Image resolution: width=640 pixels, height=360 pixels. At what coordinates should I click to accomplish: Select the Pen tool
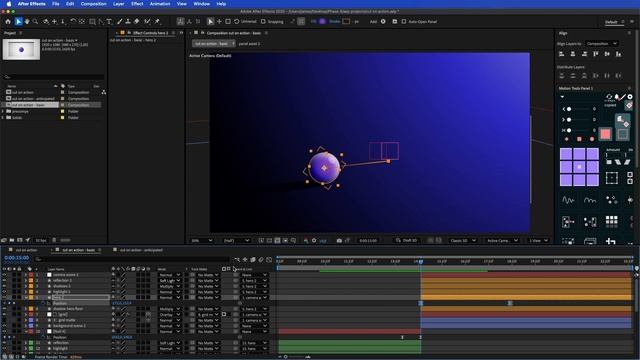pos(101,21)
